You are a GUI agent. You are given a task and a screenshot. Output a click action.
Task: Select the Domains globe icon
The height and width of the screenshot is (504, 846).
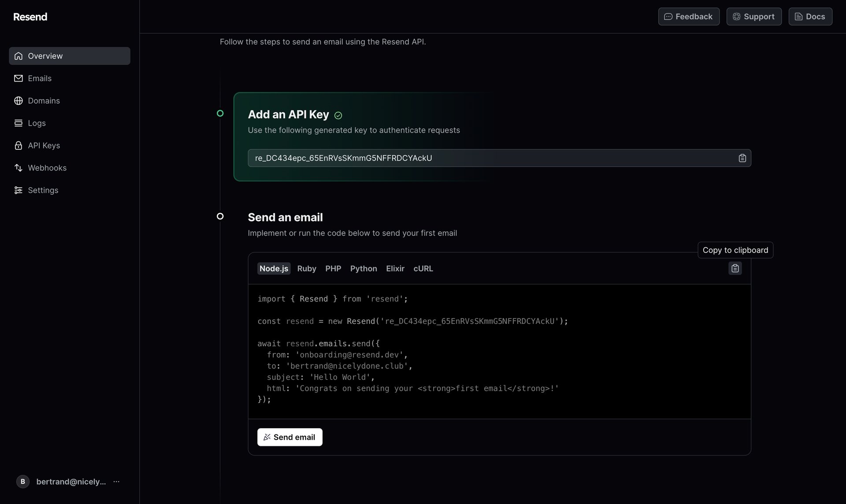tap(18, 100)
